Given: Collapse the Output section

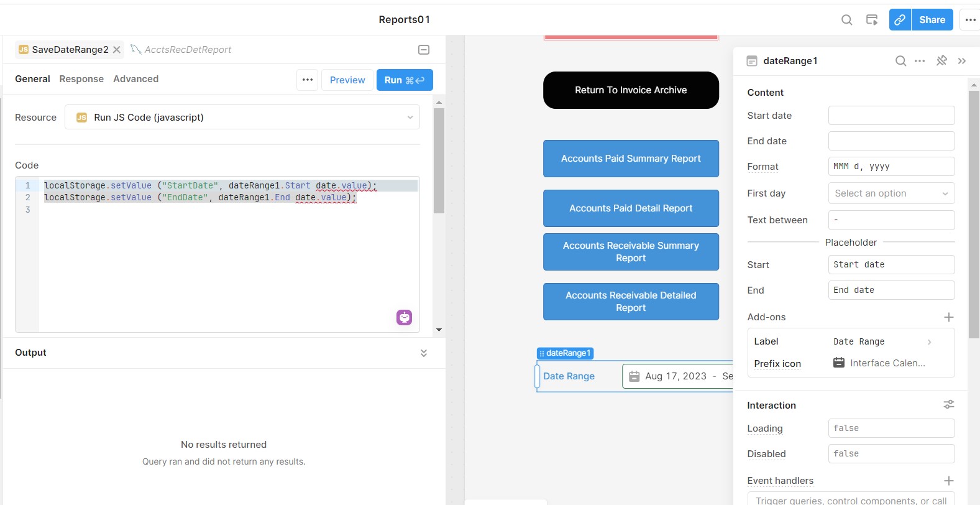Looking at the screenshot, I should (x=424, y=353).
